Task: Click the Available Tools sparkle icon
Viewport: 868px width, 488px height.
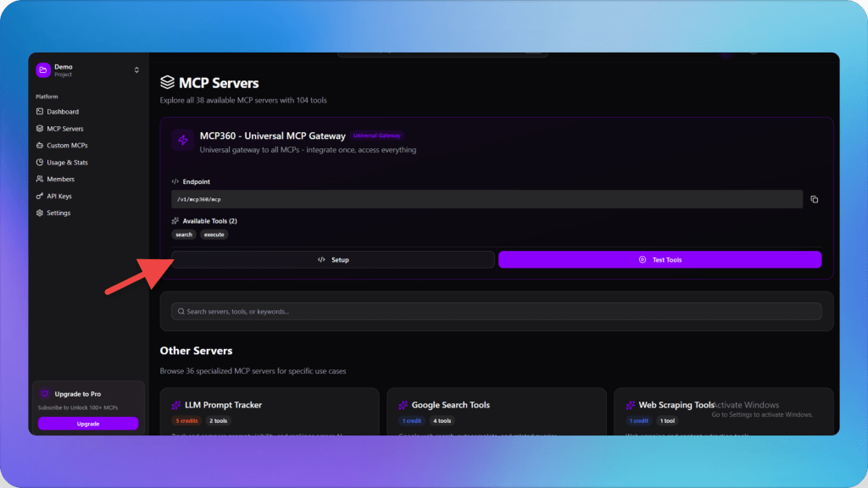Action: (x=175, y=221)
